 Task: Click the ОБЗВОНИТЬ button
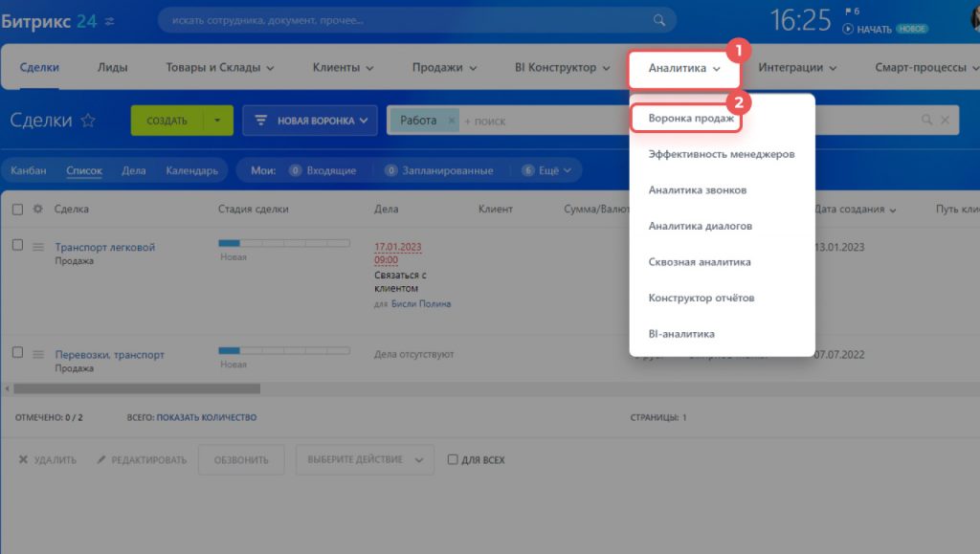241,459
